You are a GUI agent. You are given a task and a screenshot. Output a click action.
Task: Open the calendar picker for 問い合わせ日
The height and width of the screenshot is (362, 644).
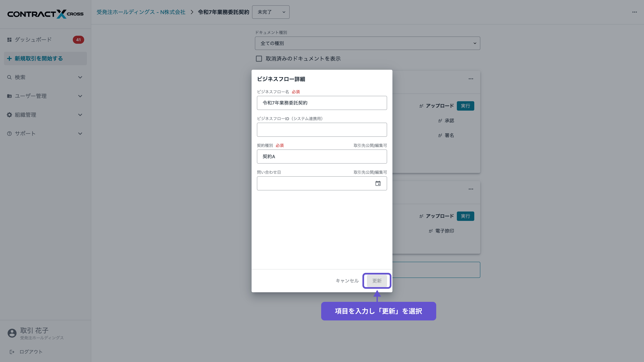click(378, 183)
